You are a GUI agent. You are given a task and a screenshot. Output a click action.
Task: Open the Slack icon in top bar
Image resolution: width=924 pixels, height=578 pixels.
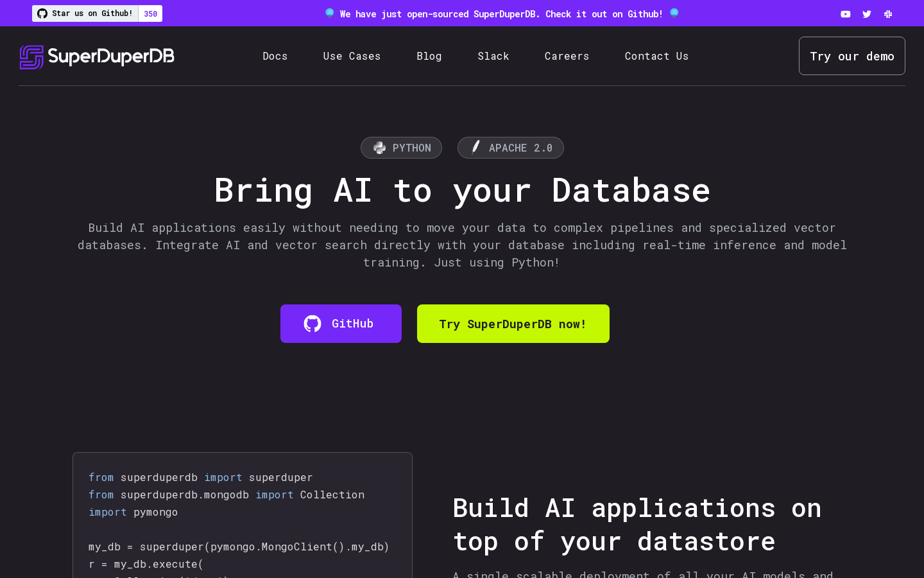point(888,14)
